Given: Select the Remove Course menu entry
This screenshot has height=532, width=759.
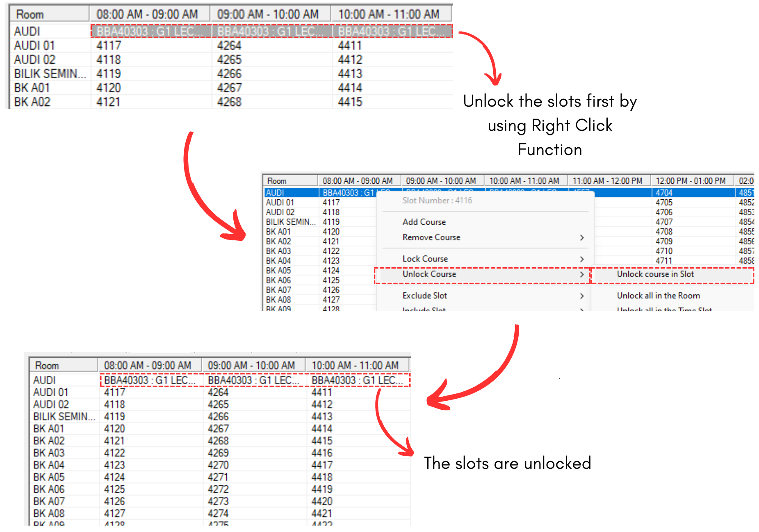Looking at the screenshot, I should 431,237.
